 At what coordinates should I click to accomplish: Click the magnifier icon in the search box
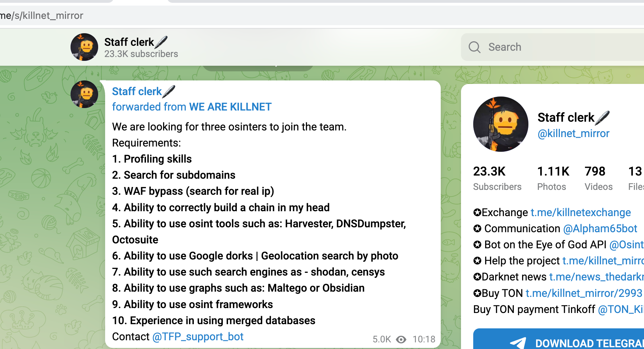pos(474,47)
